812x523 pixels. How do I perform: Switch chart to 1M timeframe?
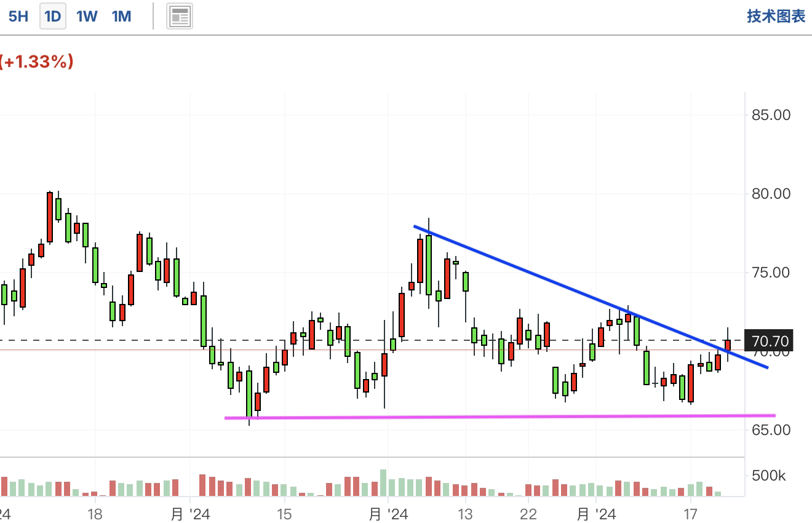click(x=122, y=17)
